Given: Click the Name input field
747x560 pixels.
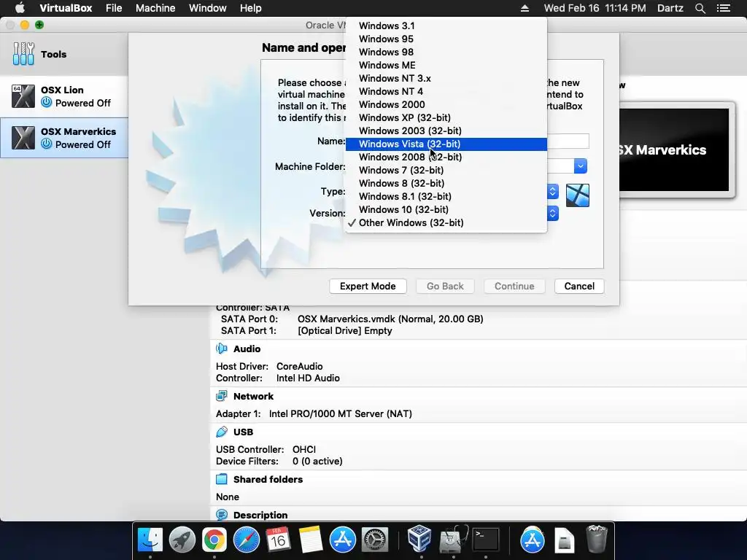Looking at the screenshot, I should (568, 141).
